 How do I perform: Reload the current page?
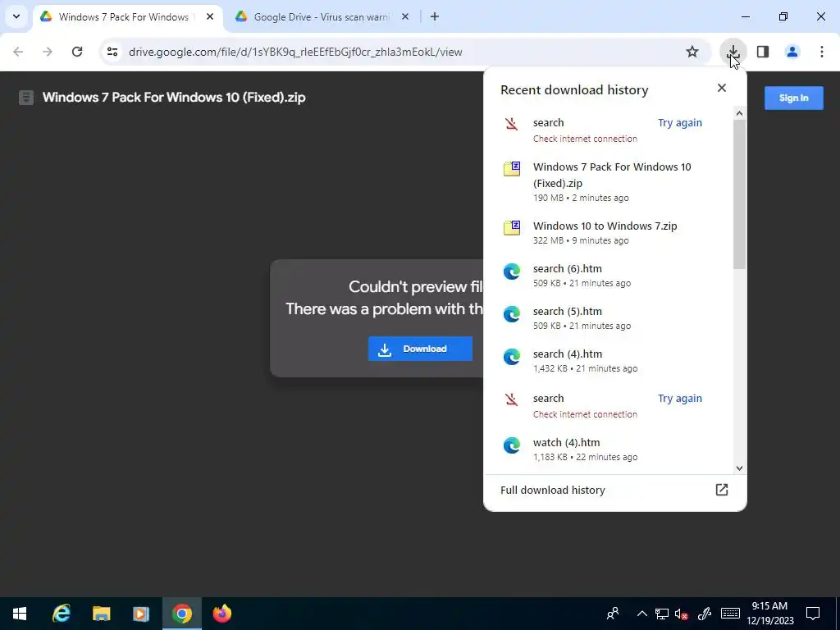(77, 52)
